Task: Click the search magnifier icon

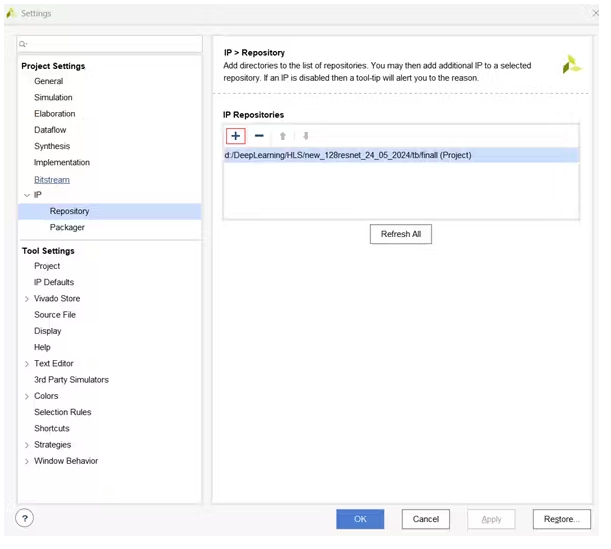Action: point(24,44)
